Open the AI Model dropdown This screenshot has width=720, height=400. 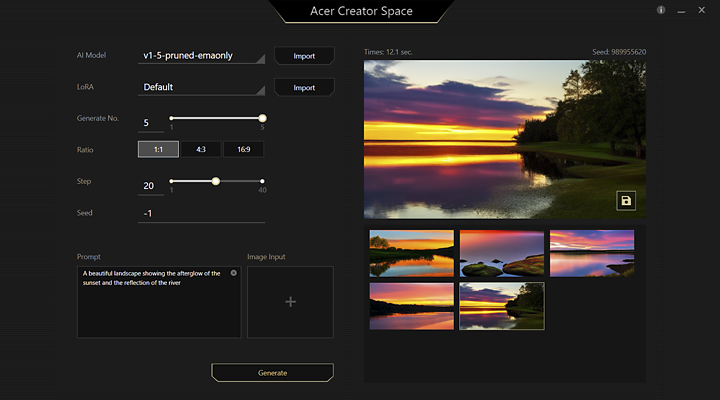click(201, 56)
